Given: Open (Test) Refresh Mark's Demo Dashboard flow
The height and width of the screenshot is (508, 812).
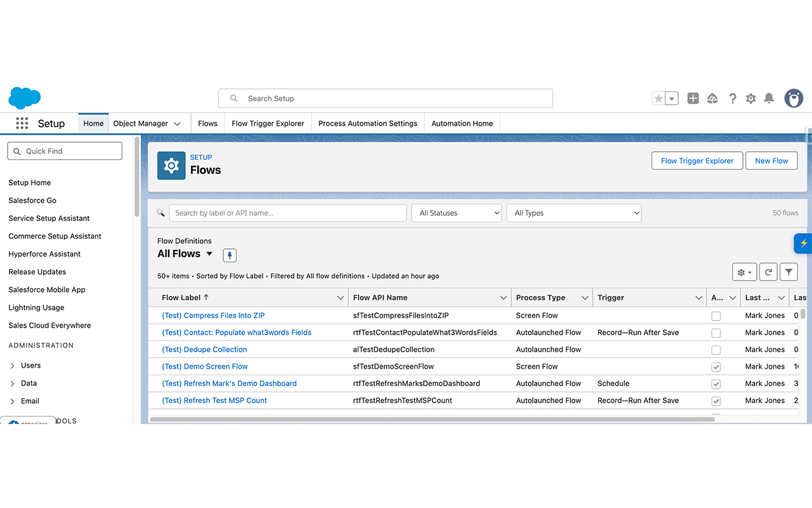Looking at the screenshot, I should click(229, 384).
